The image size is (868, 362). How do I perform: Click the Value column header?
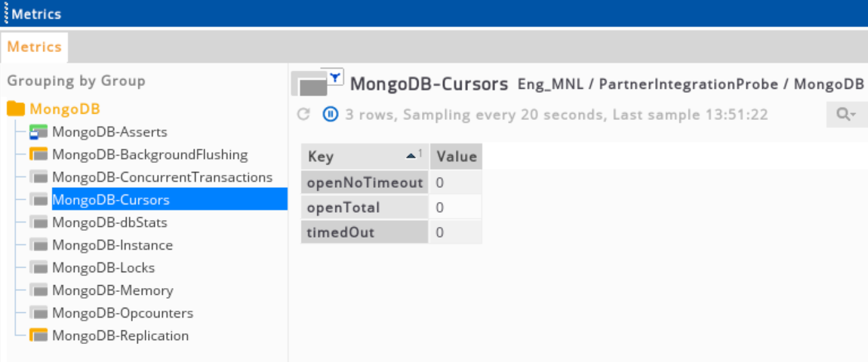(x=457, y=157)
